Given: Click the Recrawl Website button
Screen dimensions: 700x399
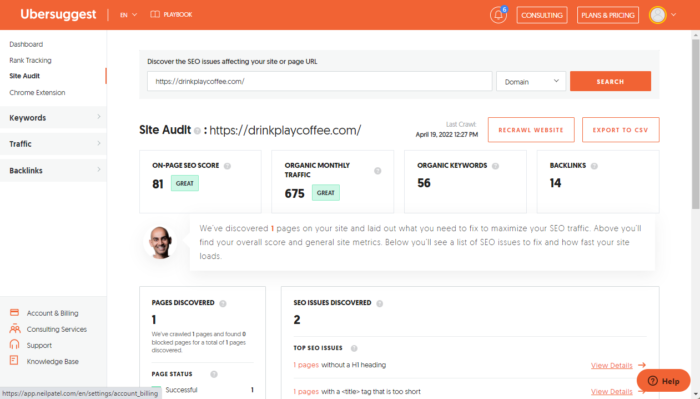Looking at the screenshot, I should pyautogui.click(x=531, y=130).
